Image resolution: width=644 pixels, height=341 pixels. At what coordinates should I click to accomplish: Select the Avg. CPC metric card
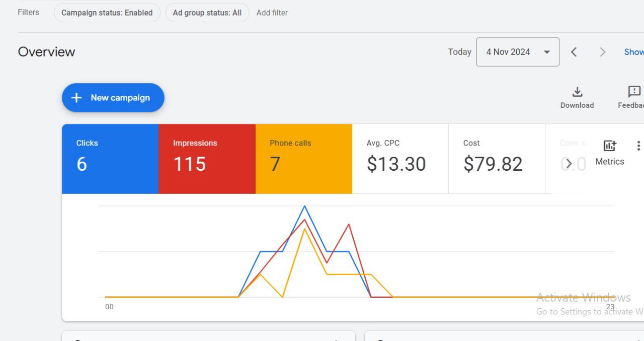(400, 159)
